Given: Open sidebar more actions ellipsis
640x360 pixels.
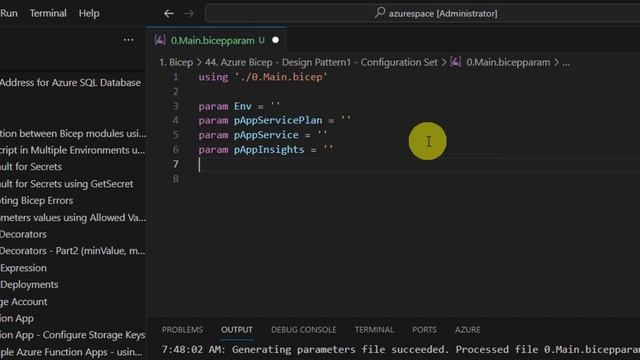Looking at the screenshot, I should tap(129, 40).
